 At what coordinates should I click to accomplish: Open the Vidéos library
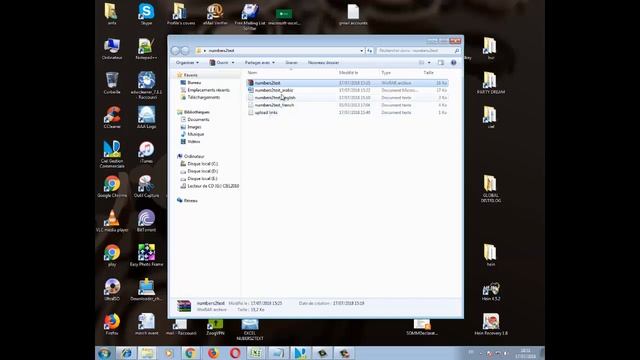(193, 141)
